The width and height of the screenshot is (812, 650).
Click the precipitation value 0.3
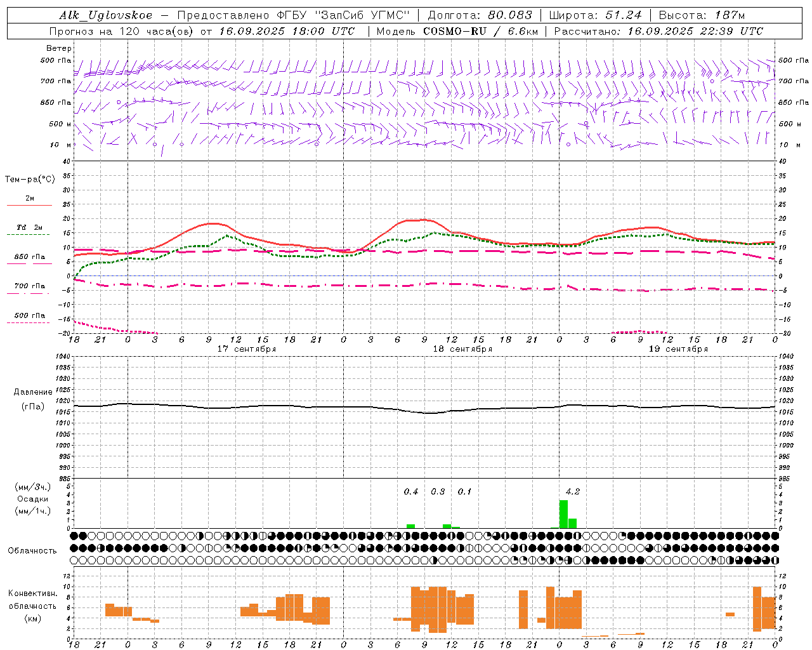point(438,491)
